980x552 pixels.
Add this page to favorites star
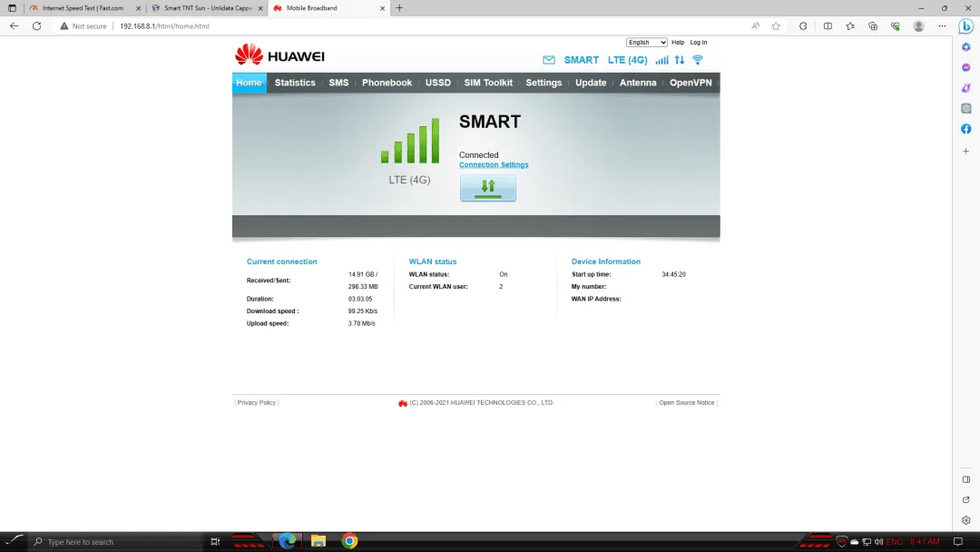(x=776, y=26)
